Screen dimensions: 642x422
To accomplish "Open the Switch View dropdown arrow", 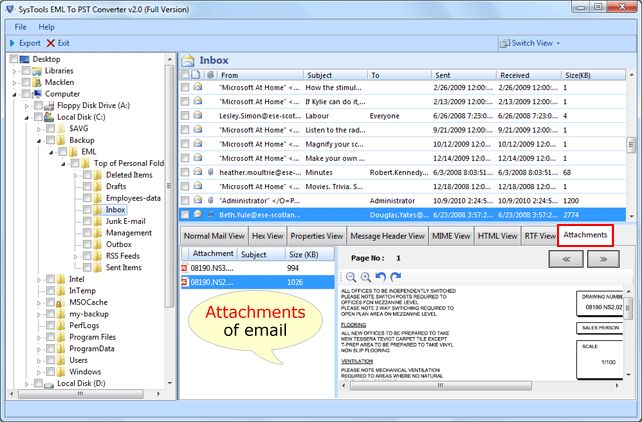I will click(x=558, y=43).
